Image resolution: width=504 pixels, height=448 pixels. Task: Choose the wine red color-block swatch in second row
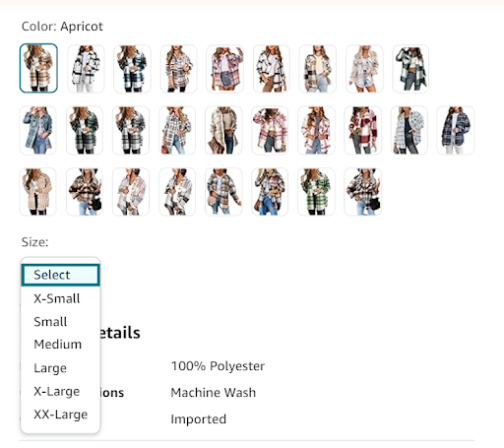(x=363, y=130)
